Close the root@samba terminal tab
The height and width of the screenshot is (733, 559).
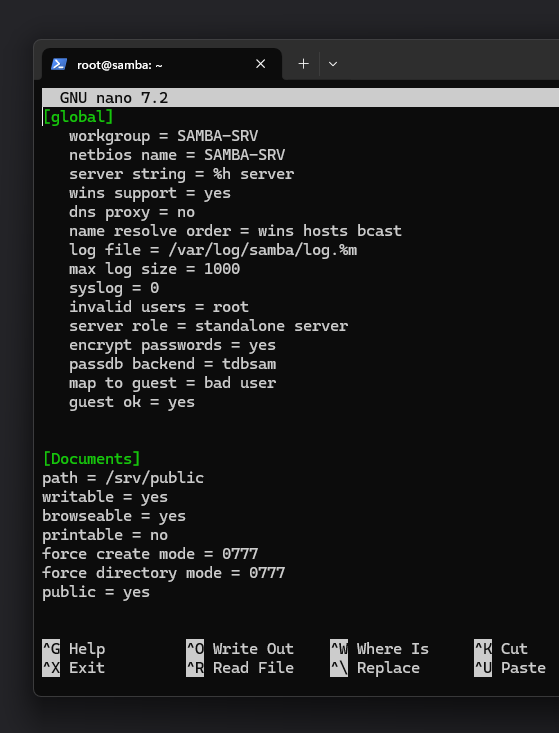pos(261,64)
